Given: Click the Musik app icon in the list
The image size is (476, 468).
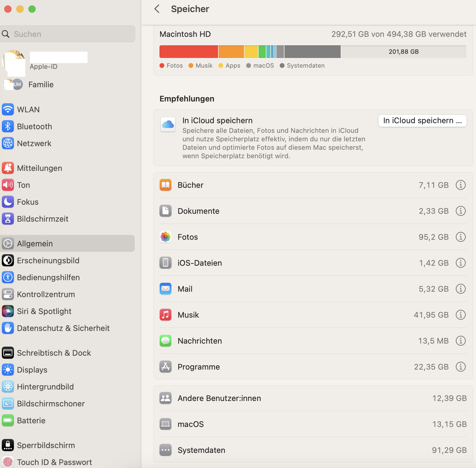Looking at the screenshot, I should pos(166,315).
